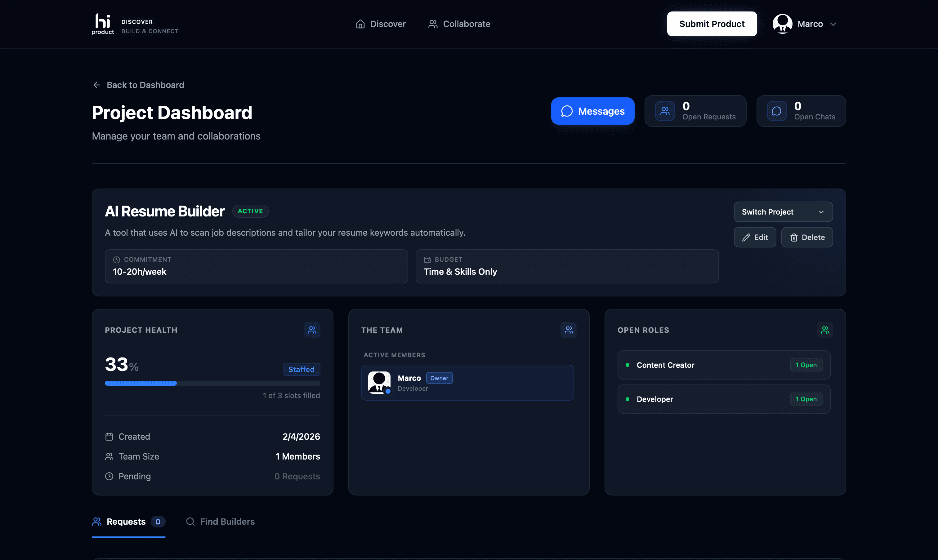Click the people icon on Project Health panel
Image resolution: width=938 pixels, height=560 pixels.
pyautogui.click(x=312, y=329)
